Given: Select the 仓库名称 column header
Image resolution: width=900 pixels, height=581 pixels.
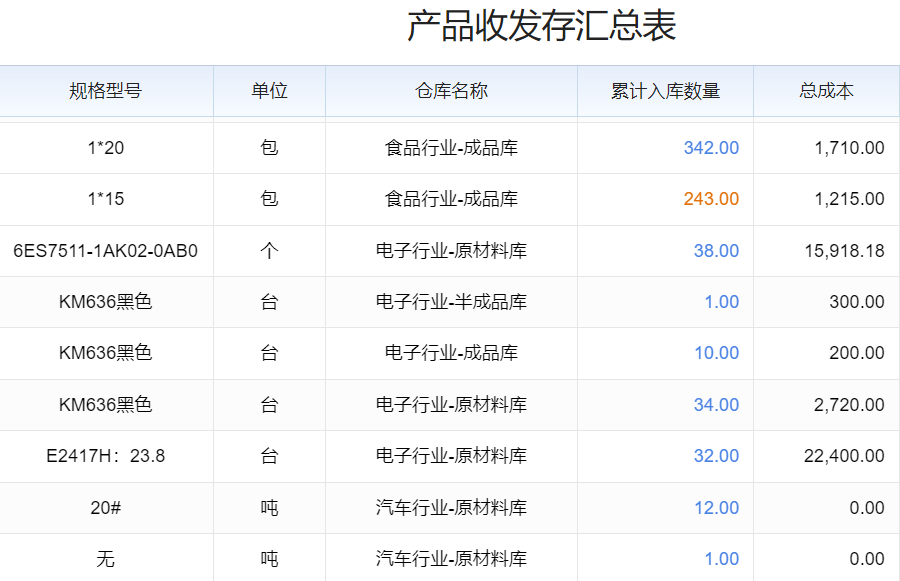Looking at the screenshot, I should pos(451,91).
